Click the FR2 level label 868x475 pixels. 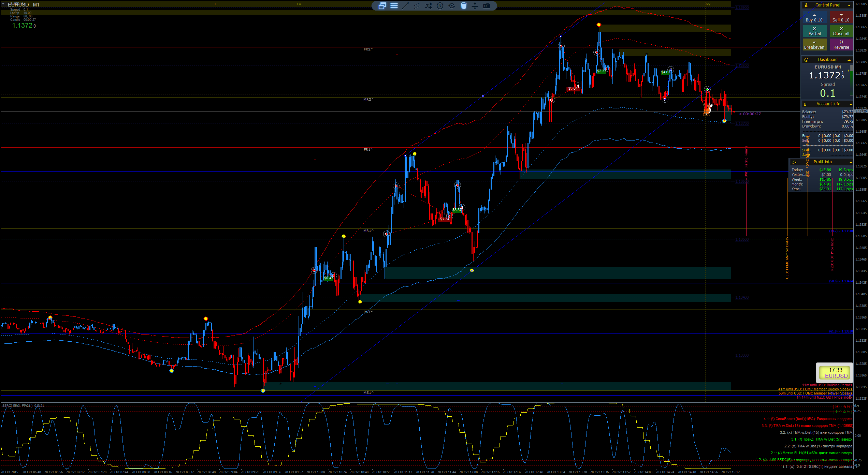(x=368, y=49)
